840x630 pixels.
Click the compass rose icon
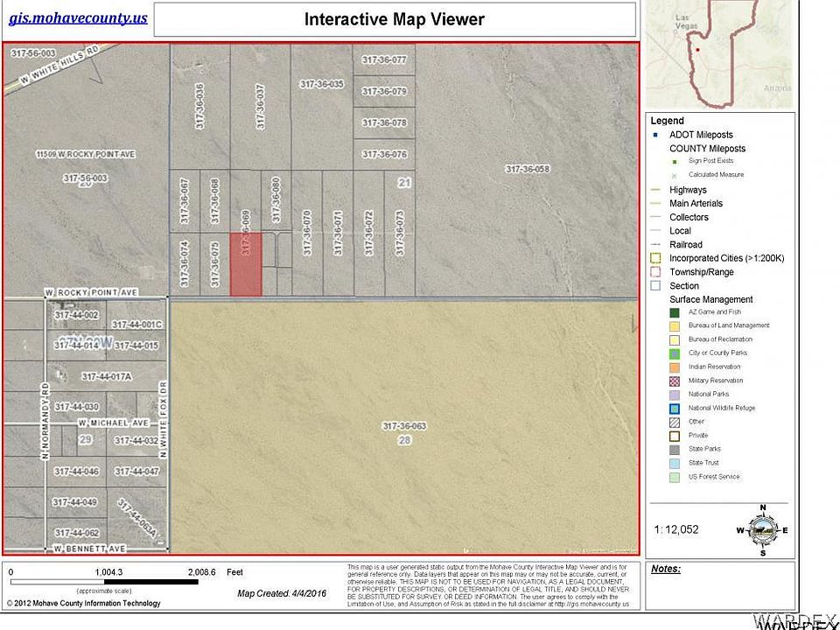(763, 530)
